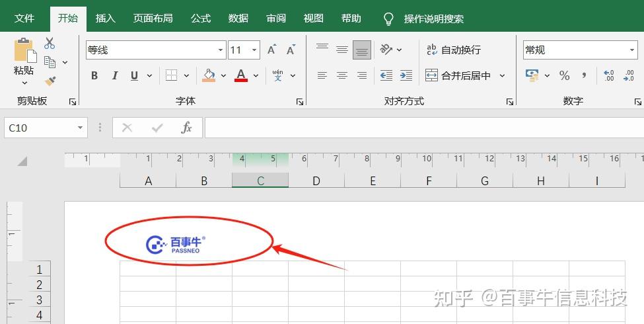
Task: Click the PASSNEO header logo image
Action: [x=176, y=244]
